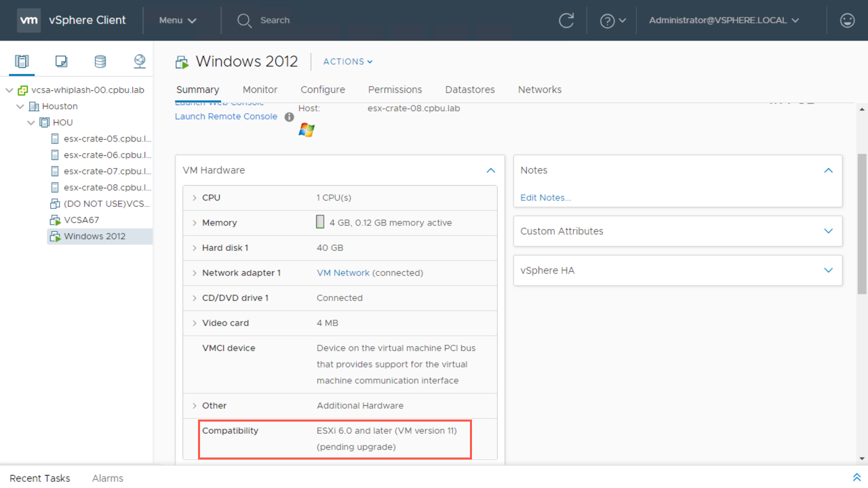868x488 pixels.
Task: Switch to VMs and Templates inventory view
Action: click(x=61, y=62)
